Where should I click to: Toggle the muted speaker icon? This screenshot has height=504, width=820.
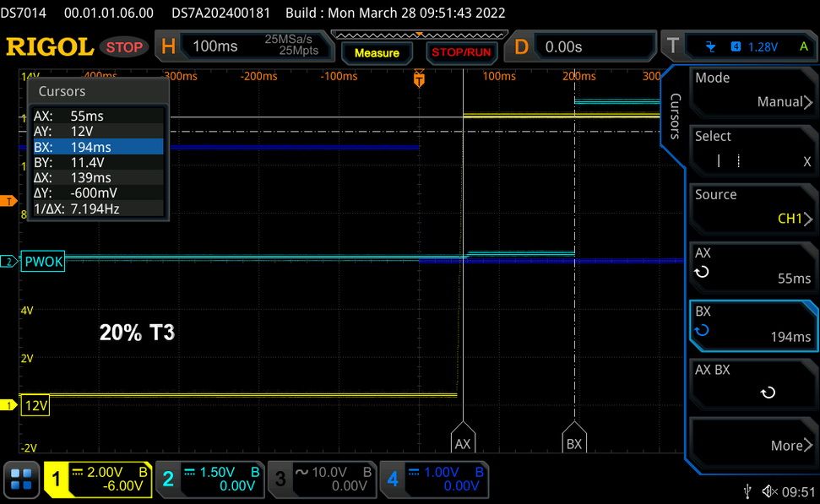[769, 491]
